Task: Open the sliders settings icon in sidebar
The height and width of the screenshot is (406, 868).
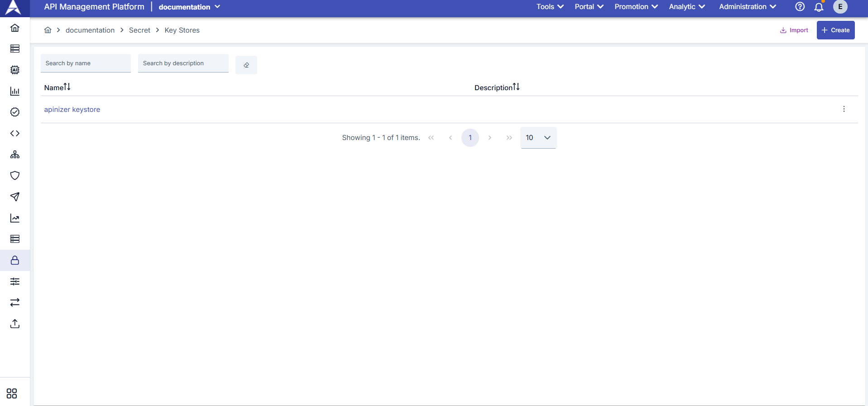Action: click(x=15, y=281)
